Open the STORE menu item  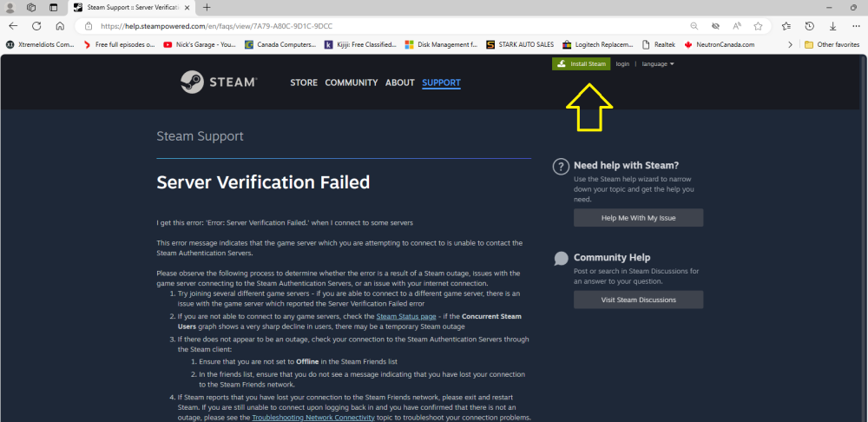click(304, 83)
